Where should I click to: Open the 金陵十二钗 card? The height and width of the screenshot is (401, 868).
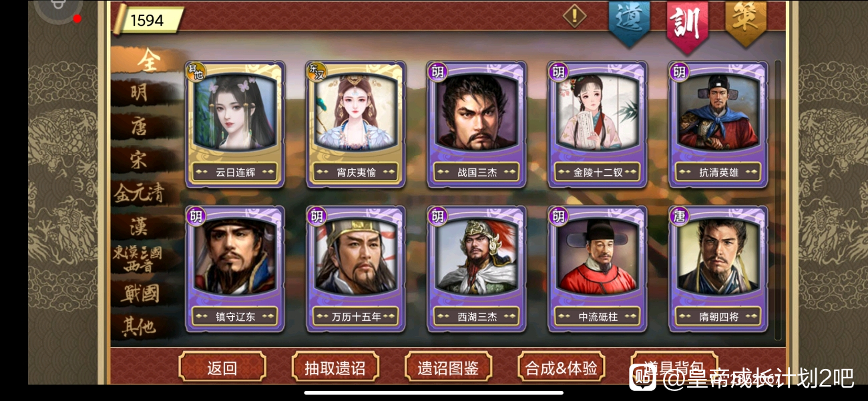tap(598, 124)
